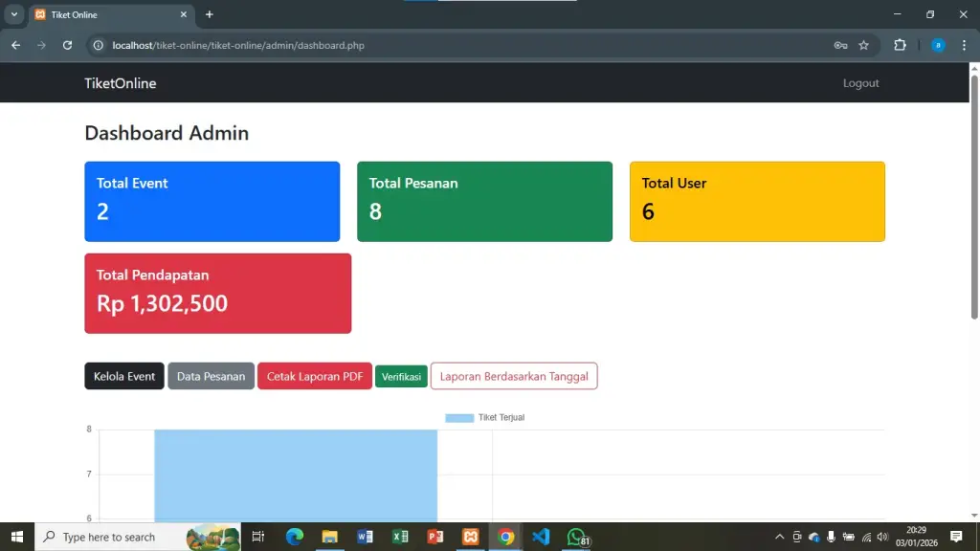Bookmark this page with the star icon
980x551 pixels.
click(863, 45)
